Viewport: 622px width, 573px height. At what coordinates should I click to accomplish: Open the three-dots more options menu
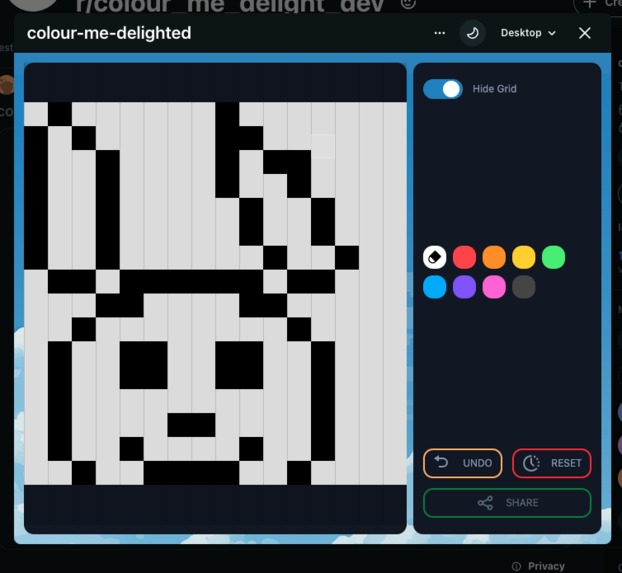tap(440, 33)
